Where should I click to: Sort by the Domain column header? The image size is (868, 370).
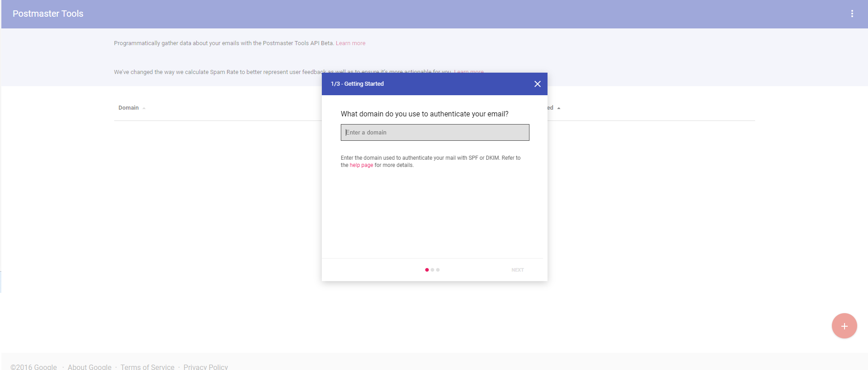pyautogui.click(x=129, y=108)
